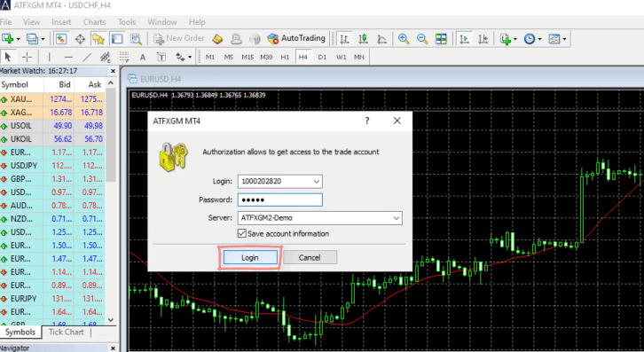Toggle the Terminal window icon
The image size is (644, 352).
click(117, 39)
